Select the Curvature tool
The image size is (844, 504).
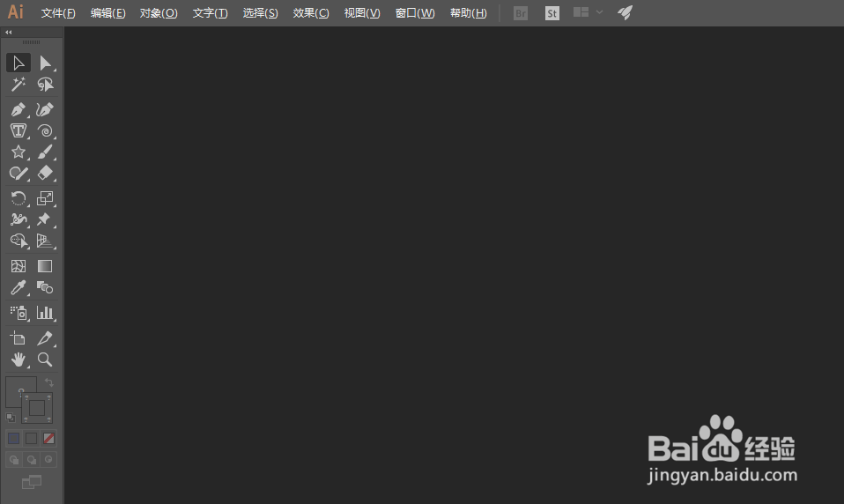tap(45, 109)
